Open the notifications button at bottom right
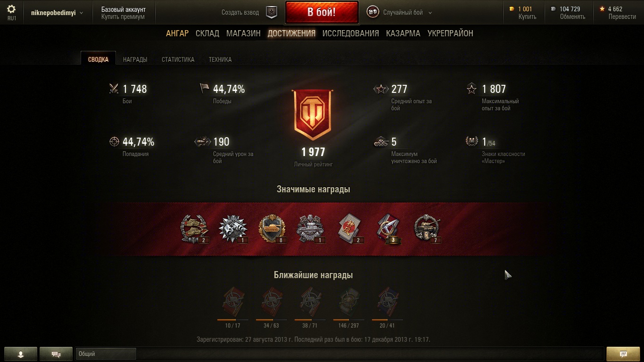Image resolution: width=644 pixels, height=362 pixels. pyautogui.click(x=623, y=354)
